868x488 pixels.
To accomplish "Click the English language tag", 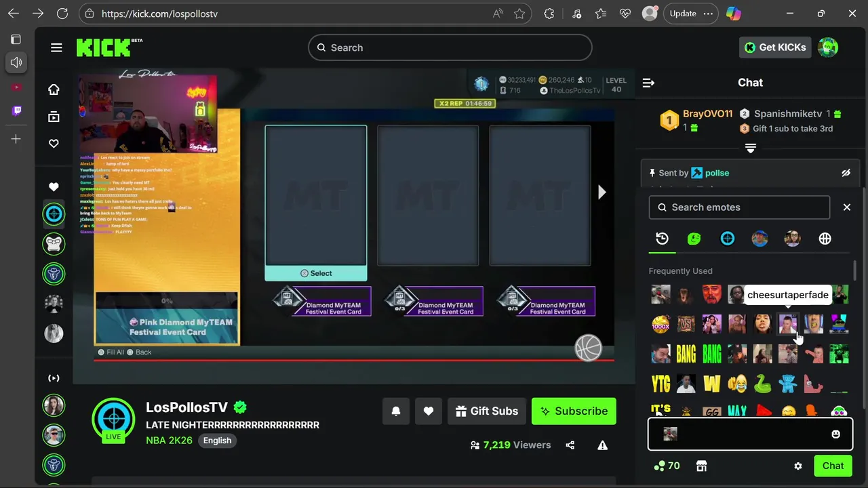I will [217, 441].
